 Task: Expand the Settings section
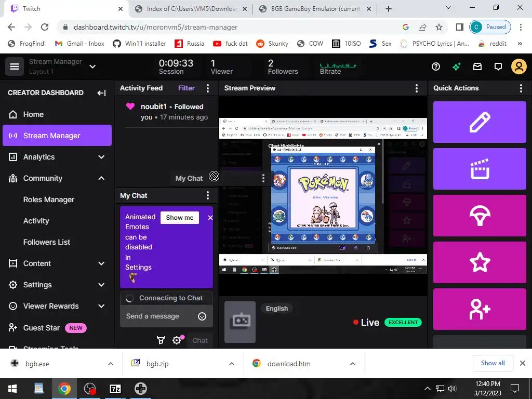[101, 285]
